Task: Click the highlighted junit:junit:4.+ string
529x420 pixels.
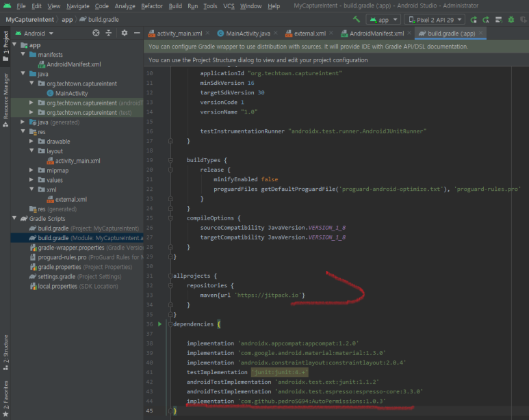Action: coord(279,372)
